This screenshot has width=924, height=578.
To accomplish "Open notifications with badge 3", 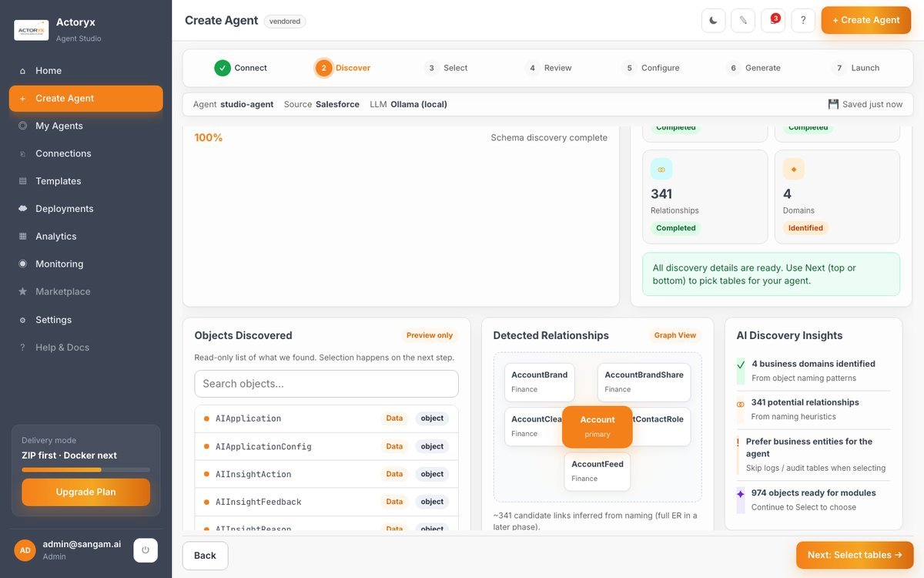I will (x=773, y=20).
